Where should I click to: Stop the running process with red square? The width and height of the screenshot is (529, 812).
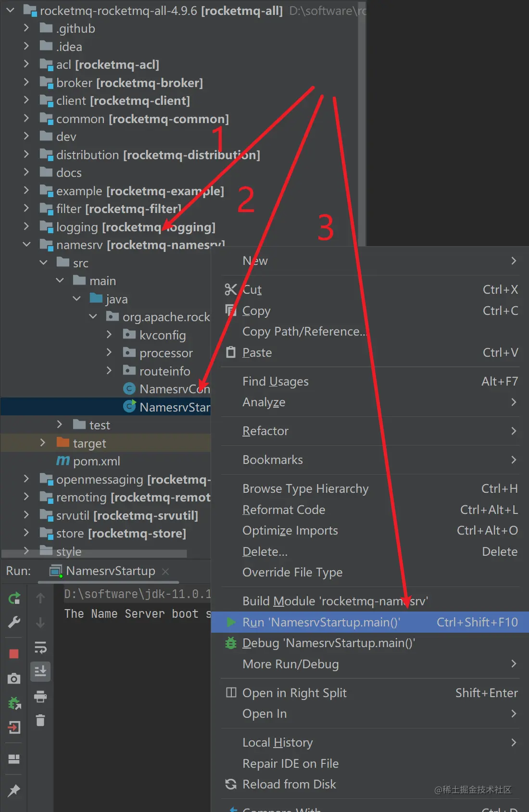tap(14, 653)
